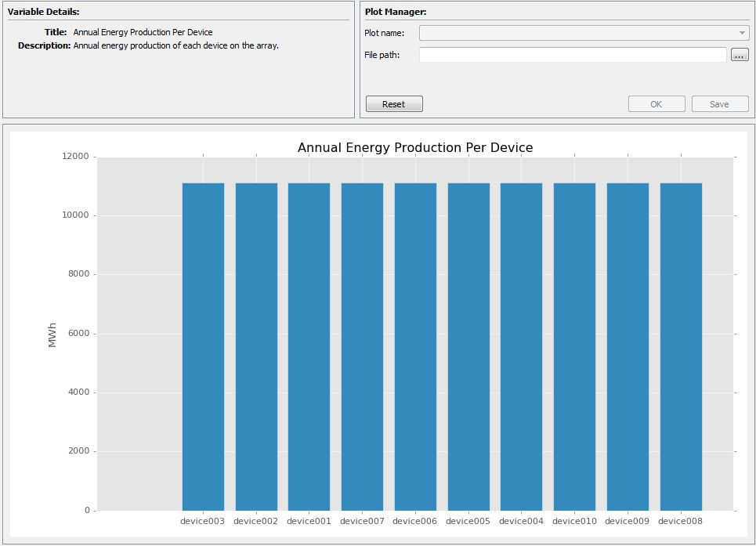This screenshot has width=756, height=546.
Task: Click the device008 x-axis label
Action: tap(681, 521)
